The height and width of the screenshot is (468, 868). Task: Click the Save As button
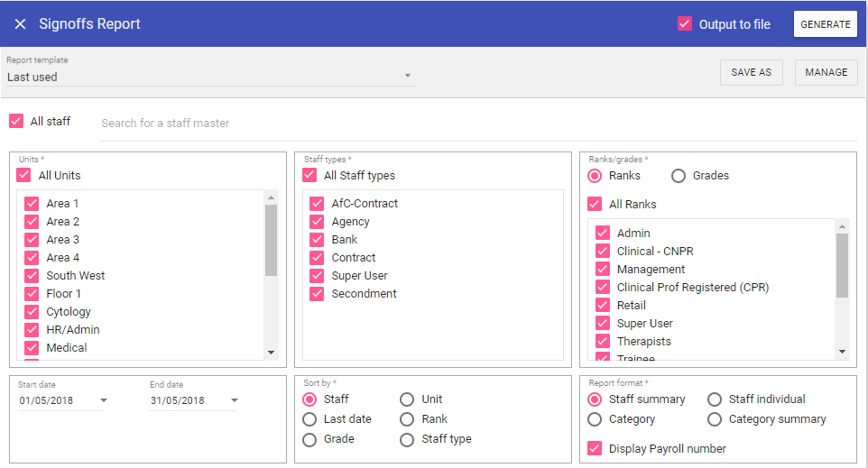pyautogui.click(x=751, y=72)
